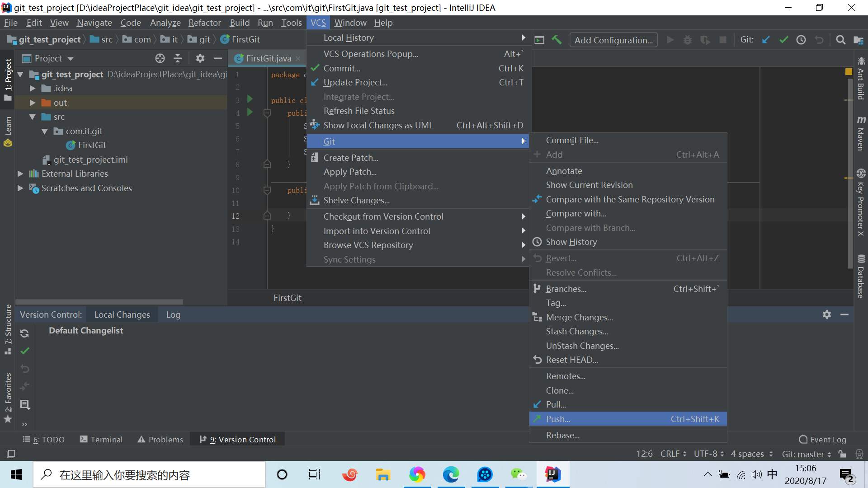The width and height of the screenshot is (868, 488).
Task: Click the run gutter arrow on line 3
Action: click(250, 99)
